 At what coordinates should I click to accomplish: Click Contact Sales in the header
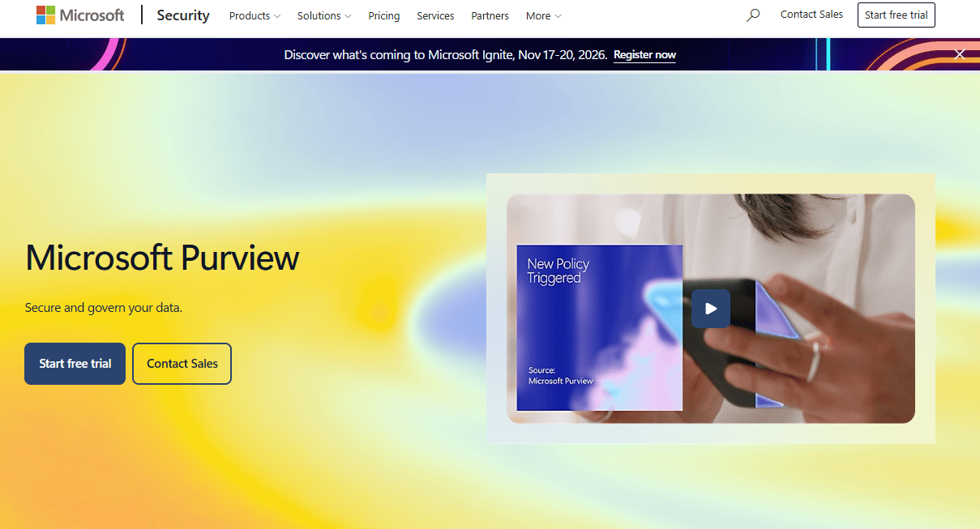pos(811,15)
